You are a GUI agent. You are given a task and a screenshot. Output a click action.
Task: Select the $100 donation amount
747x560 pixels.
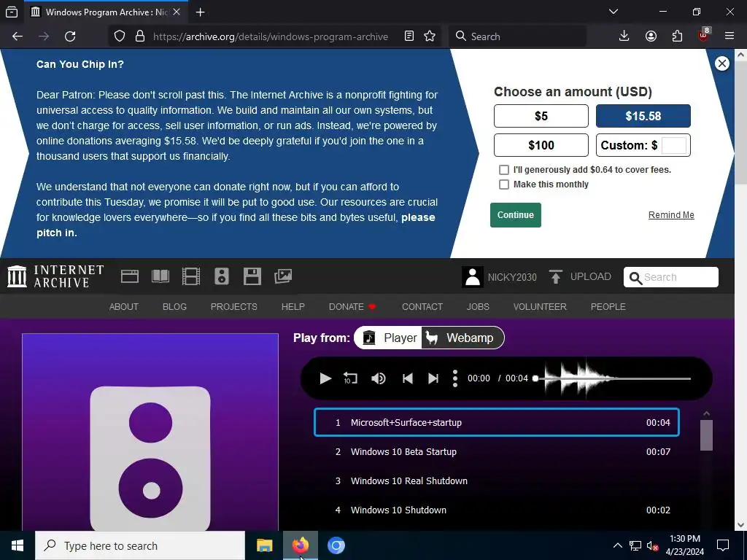click(x=541, y=145)
